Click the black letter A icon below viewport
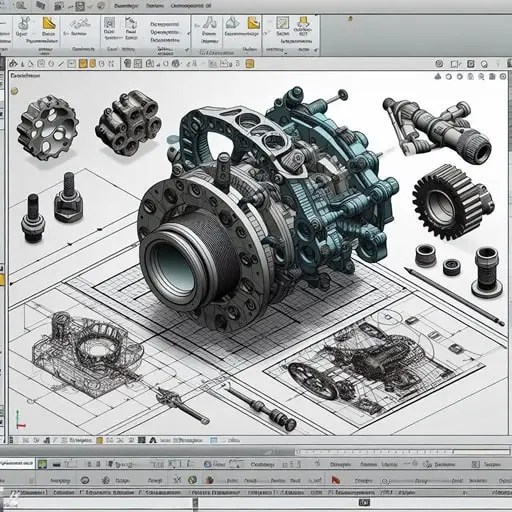Viewport: 512px width, 512px height. [x=153, y=440]
